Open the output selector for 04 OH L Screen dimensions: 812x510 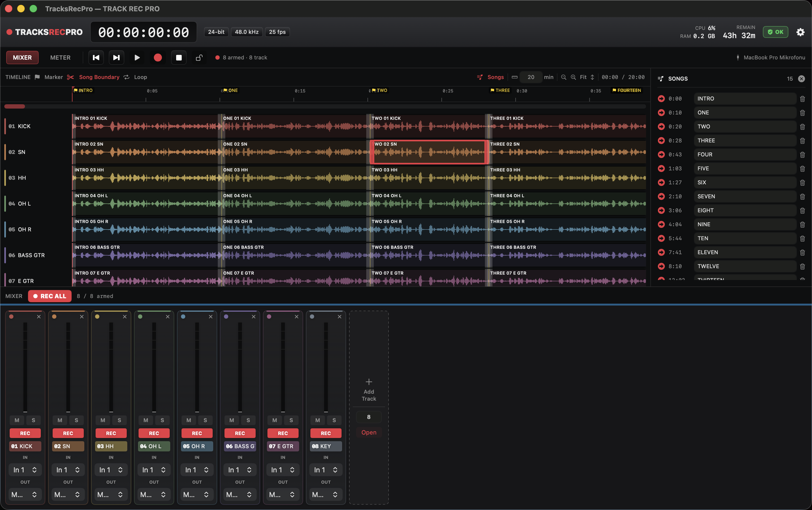point(154,494)
